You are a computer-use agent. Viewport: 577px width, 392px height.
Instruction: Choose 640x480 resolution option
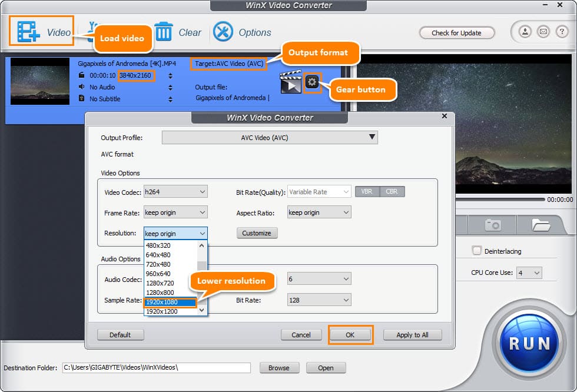[x=171, y=255]
